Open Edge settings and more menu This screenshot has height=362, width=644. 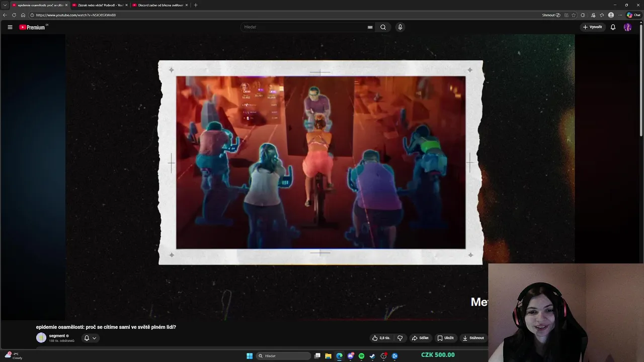(620, 15)
